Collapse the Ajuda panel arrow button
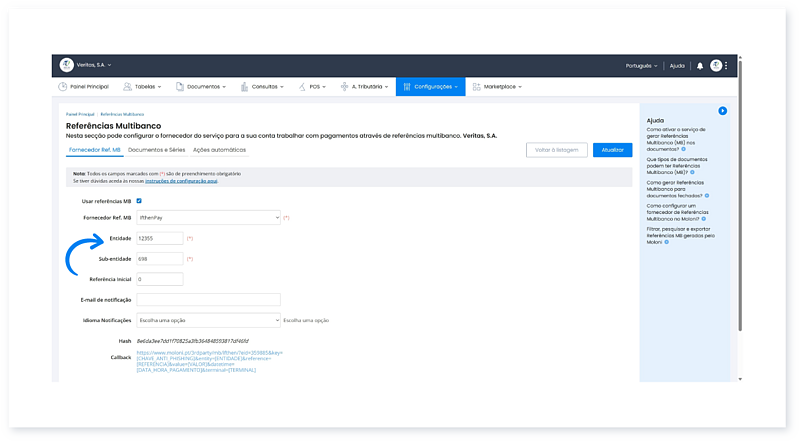This screenshot has width=800, height=442. point(722,111)
